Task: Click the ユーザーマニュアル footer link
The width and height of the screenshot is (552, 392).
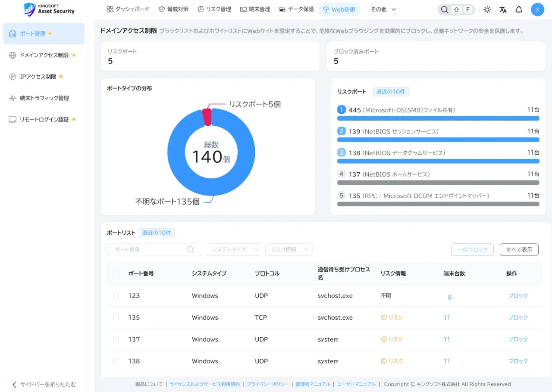Action: (356, 384)
